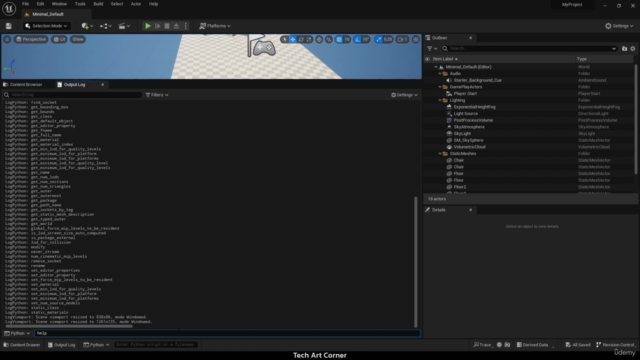
Task: Open the Perspective view mode menu
Action: click(31, 39)
